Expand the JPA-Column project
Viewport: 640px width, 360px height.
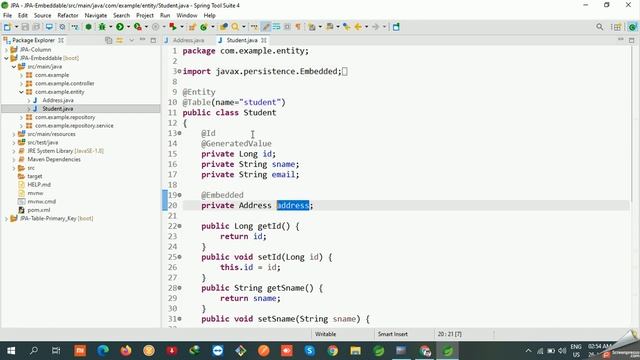pos(6,49)
